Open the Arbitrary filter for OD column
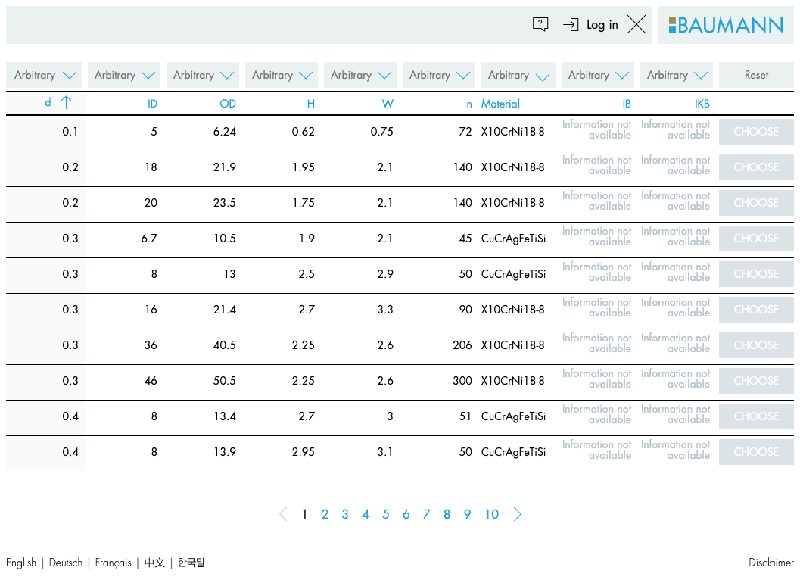This screenshot has width=800, height=583. click(203, 75)
